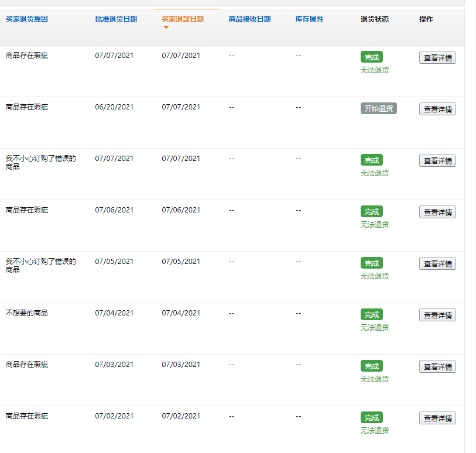Click the gray 开始退货 status badge
Image resolution: width=476 pixels, height=453 pixels.
(x=378, y=108)
